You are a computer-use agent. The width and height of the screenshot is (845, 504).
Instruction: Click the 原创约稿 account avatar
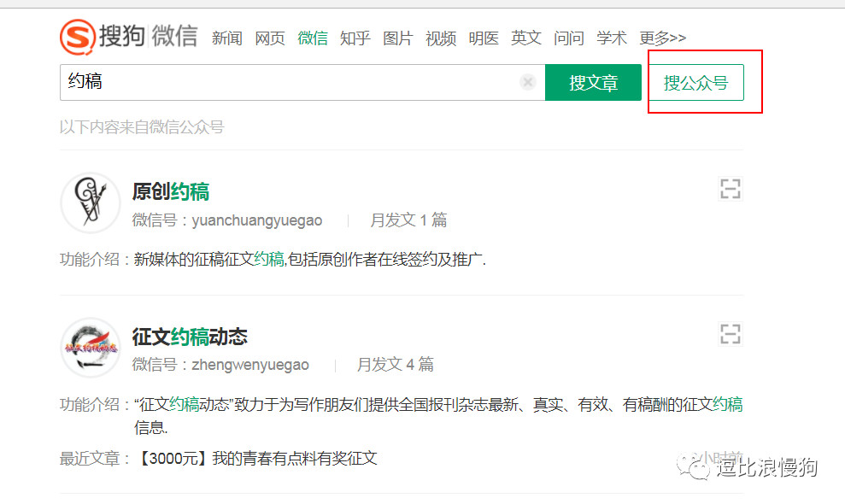pyautogui.click(x=91, y=202)
